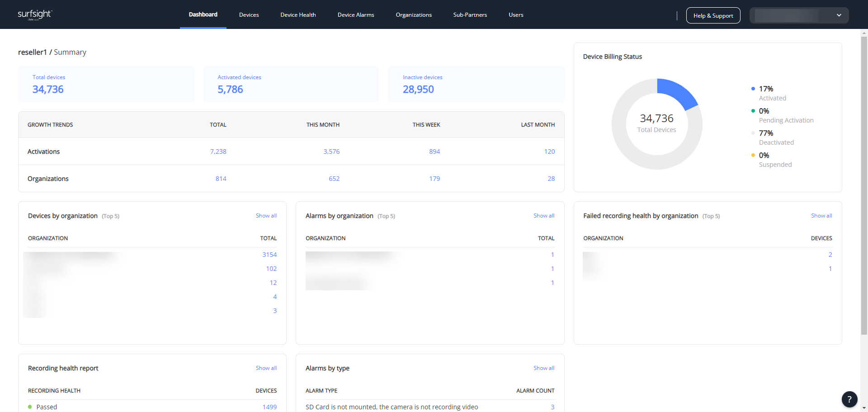Click Passed recording health count 1499
This screenshot has height=412, width=868.
tap(269, 407)
